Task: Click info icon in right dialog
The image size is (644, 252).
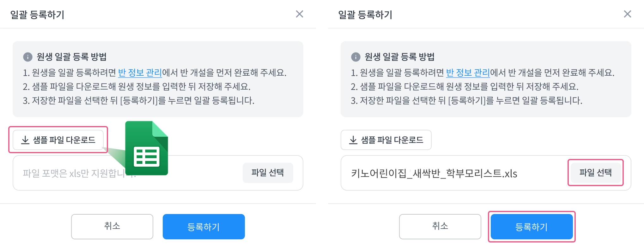Action: coord(356,57)
